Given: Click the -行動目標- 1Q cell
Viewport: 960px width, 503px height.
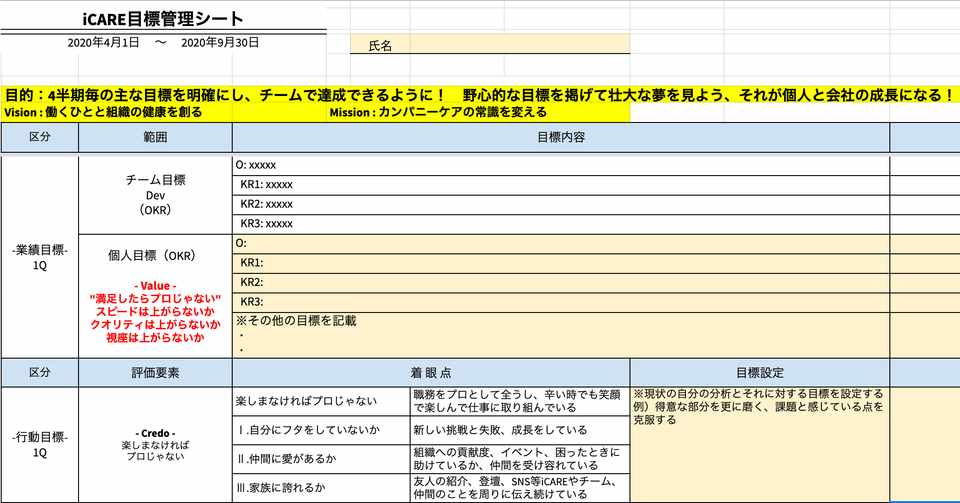Looking at the screenshot, I should pos(40,445).
